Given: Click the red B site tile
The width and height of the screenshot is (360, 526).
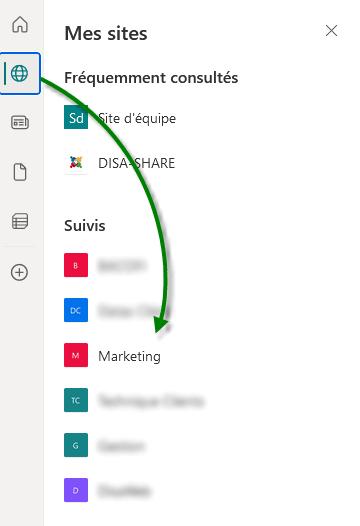Looking at the screenshot, I should click(76, 265).
